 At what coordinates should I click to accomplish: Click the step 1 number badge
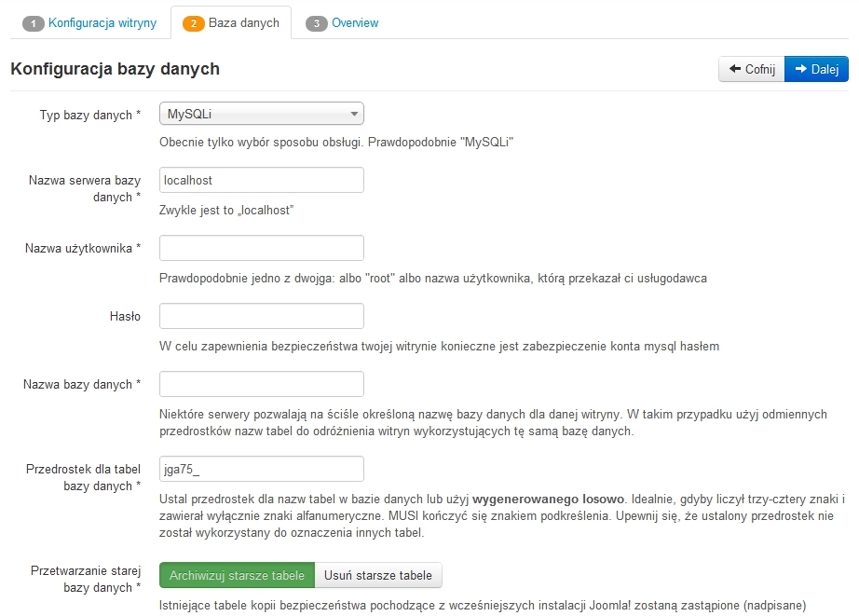point(34,23)
